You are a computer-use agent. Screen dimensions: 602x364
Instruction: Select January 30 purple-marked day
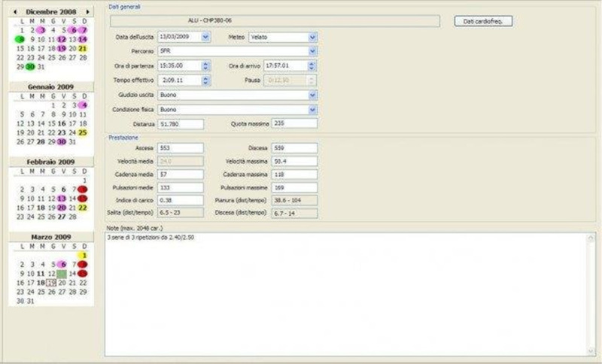pos(62,142)
